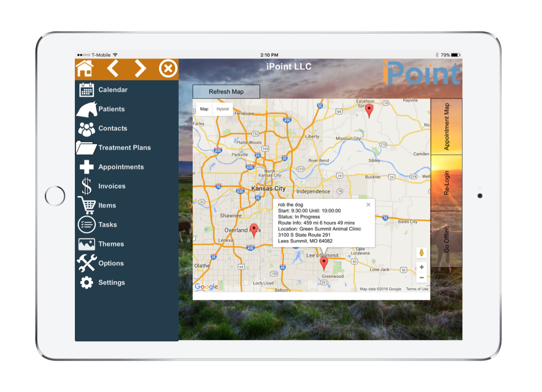This screenshot has width=542, height=392.
Task: Open Treatment Plans folder icon
Action: click(x=87, y=147)
